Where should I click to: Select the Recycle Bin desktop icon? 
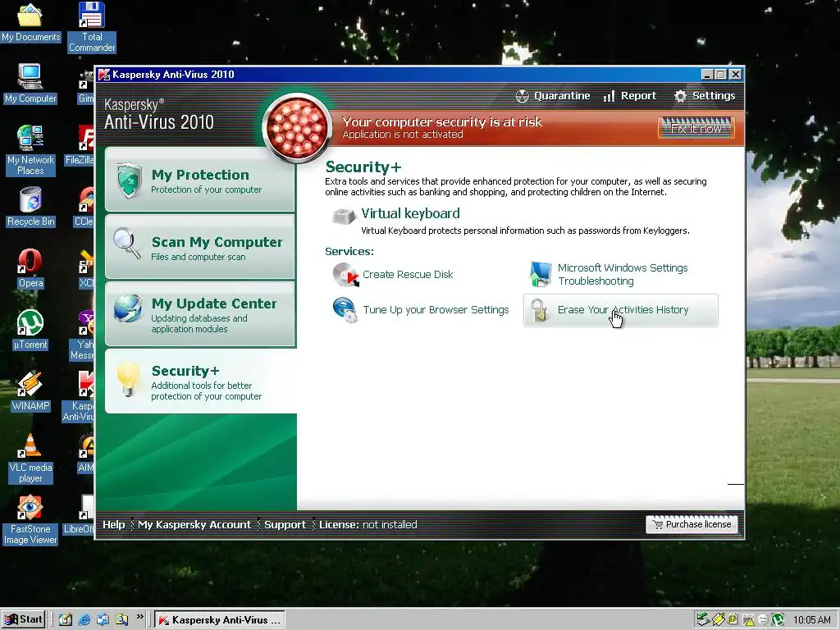click(x=30, y=207)
